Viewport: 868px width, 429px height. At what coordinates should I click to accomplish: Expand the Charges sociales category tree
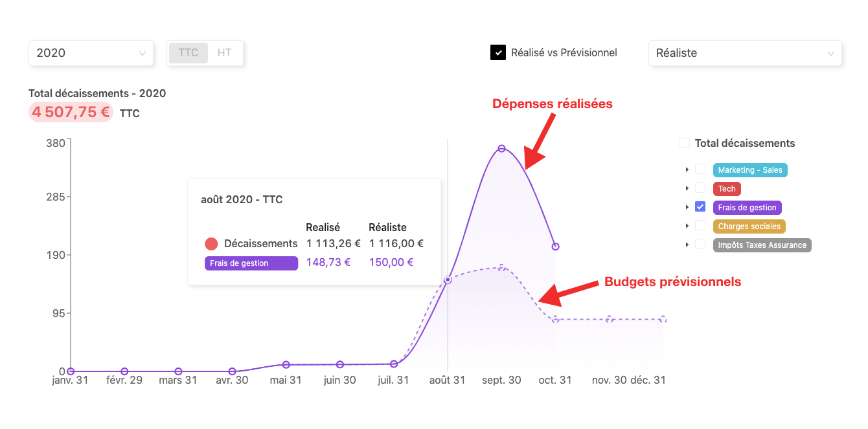[689, 226]
